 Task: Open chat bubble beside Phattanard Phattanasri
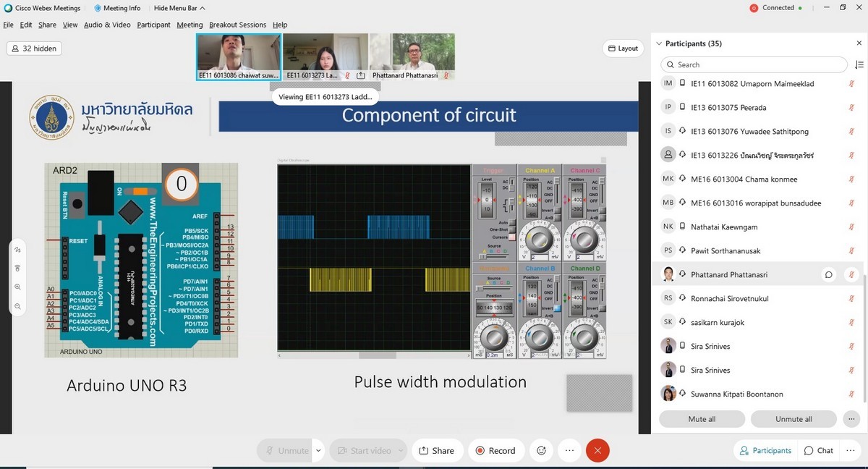828,274
